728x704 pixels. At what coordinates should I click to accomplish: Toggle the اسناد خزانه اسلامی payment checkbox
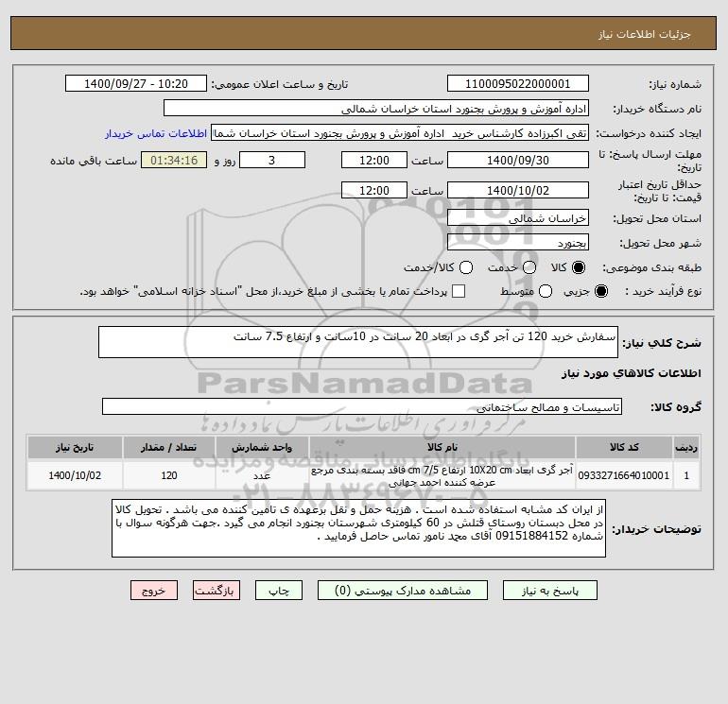coord(459,291)
